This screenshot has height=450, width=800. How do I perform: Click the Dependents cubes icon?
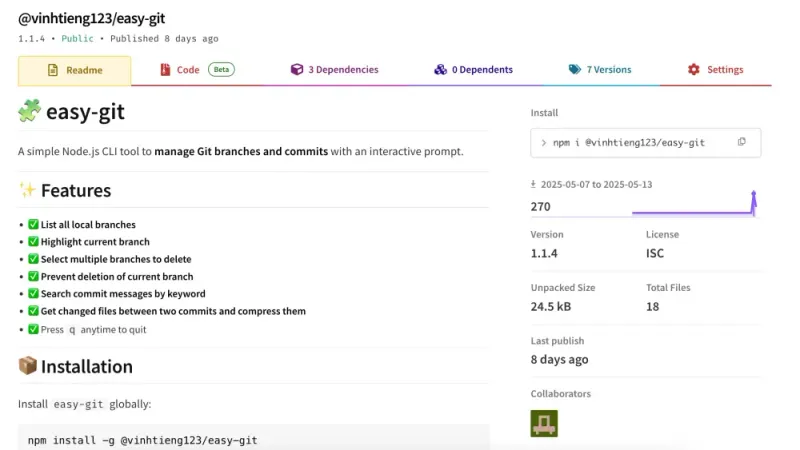[440, 69]
